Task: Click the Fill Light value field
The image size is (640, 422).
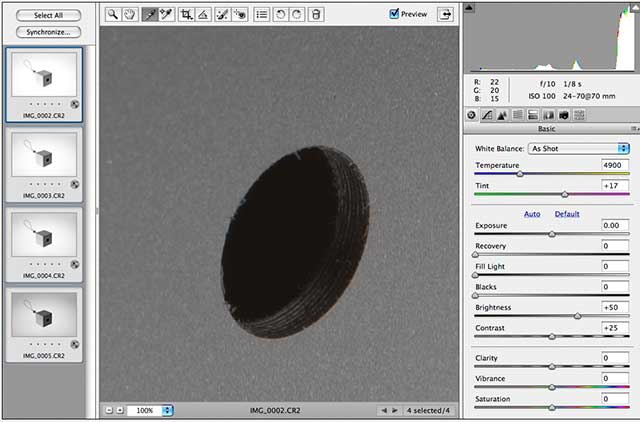Action: coord(615,266)
